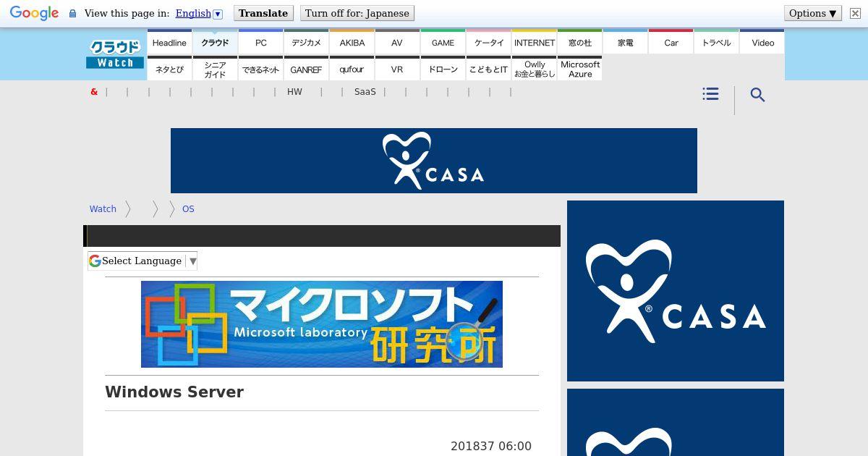
Task: Click the 201837 06:00 date text
Action: tap(491, 447)
